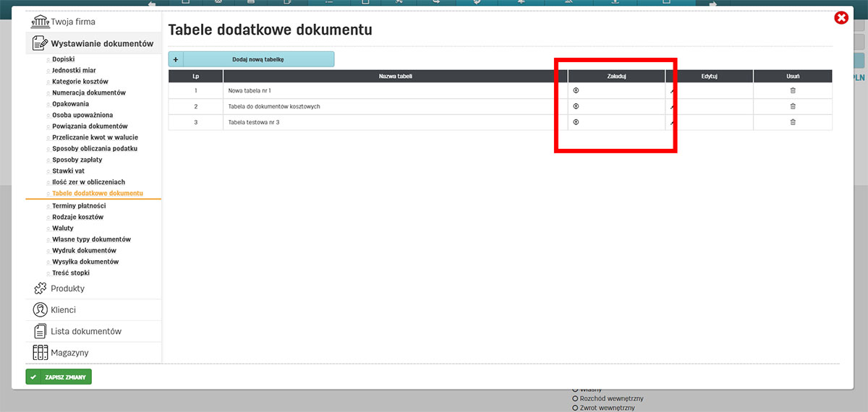Select Rozchód wewnętrzny radio button
This screenshot has height=412, width=868.
[576, 398]
